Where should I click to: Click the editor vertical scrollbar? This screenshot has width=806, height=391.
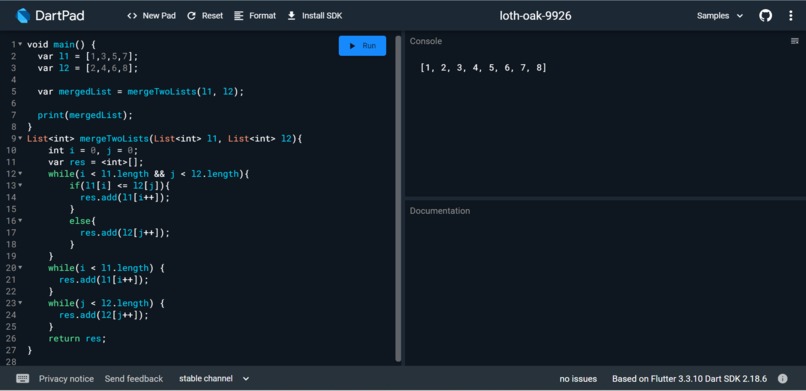(398, 198)
